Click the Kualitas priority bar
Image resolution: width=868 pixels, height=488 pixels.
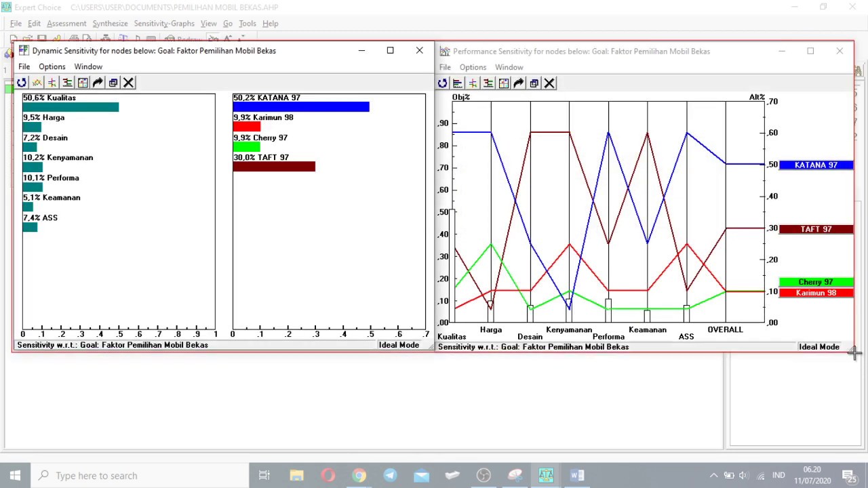pyautogui.click(x=71, y=107)
